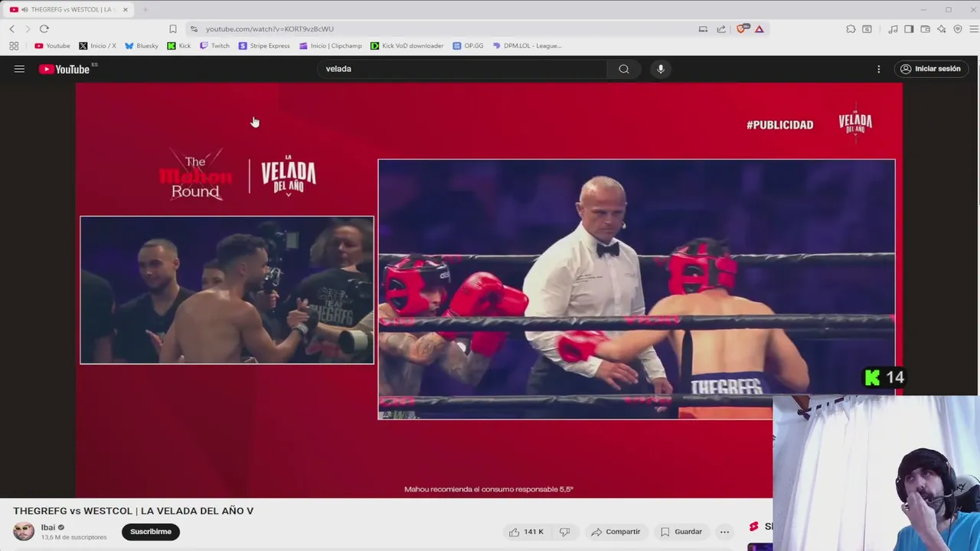
Task: Click the Iniciar sesión button
Action: (x=930, y=69)
